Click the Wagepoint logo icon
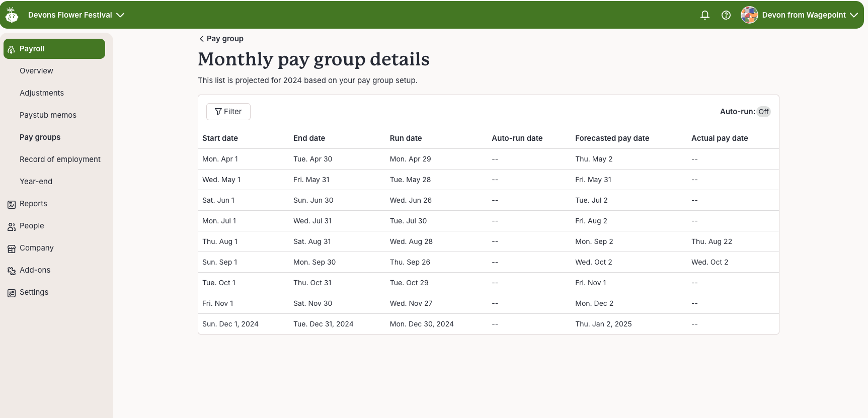Viewport: 868px width, 418px height. (x=12, y=15)
